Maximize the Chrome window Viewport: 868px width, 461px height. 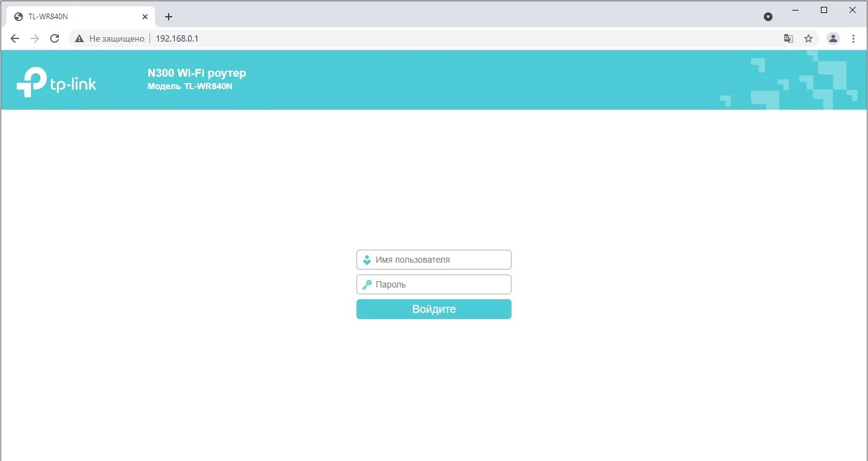coord(824,10)
